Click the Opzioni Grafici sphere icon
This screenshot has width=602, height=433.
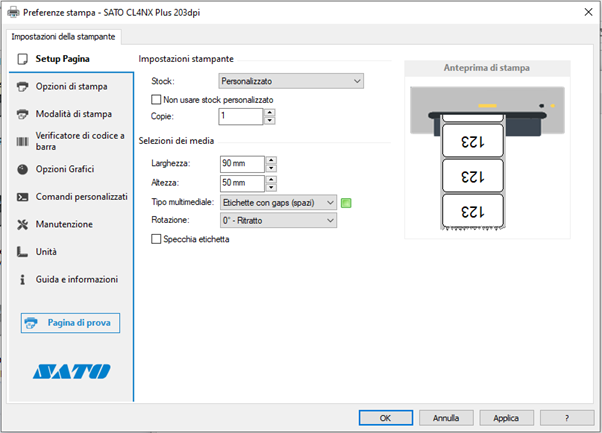[x=23, y=169]
